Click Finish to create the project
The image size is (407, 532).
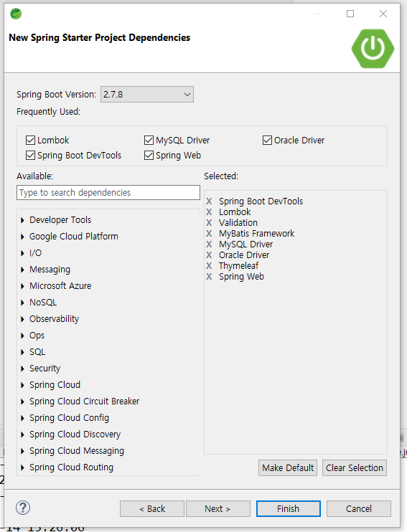288,508
